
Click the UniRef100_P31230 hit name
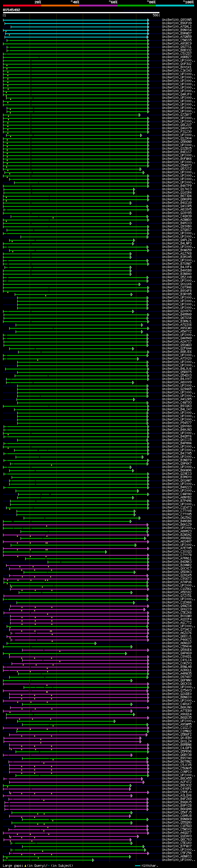(x=177, y=131)
